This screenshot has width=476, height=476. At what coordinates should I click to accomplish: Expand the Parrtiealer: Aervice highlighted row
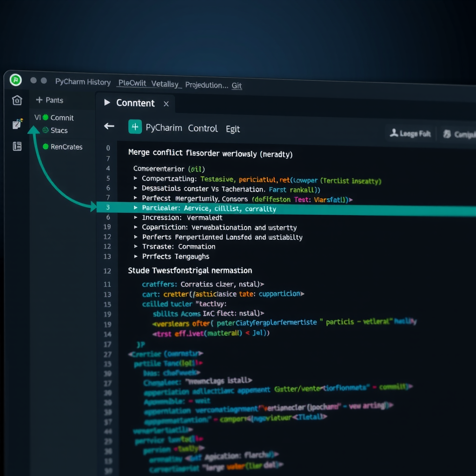(135, 208)
